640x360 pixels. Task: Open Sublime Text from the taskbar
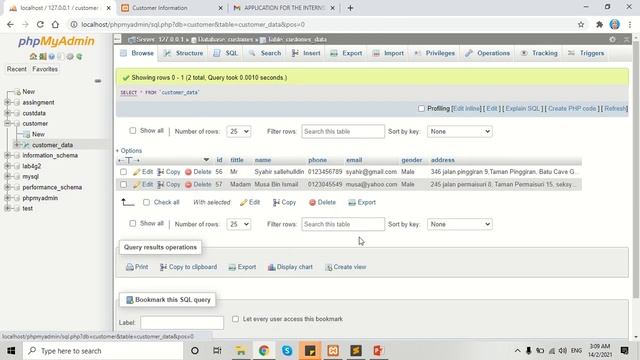pyautogui.click(x=356, y=351)
